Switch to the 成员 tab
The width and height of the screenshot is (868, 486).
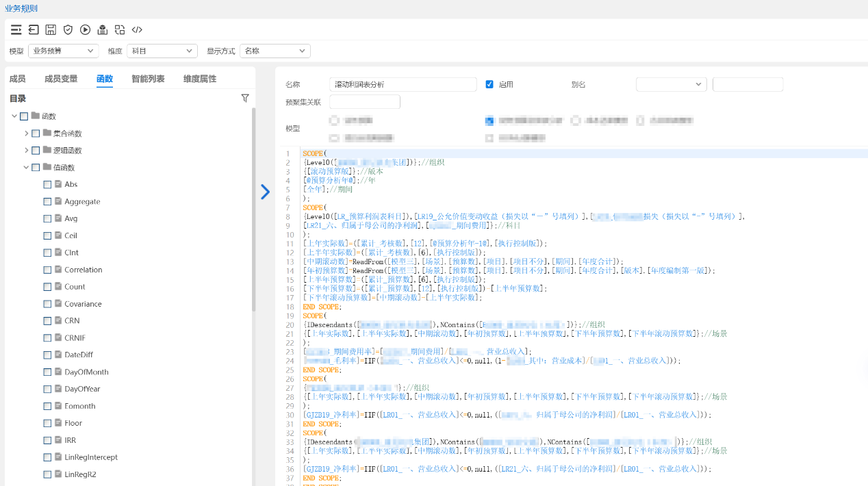coord(18,79)
